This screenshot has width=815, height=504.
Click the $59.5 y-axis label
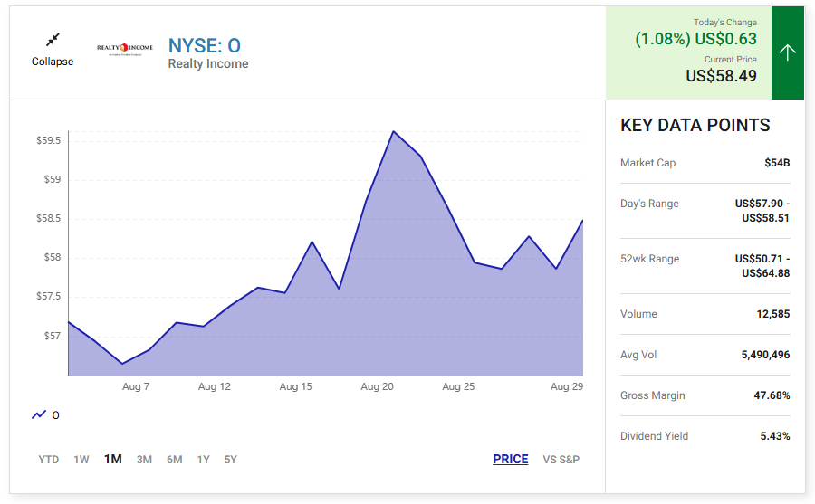tap(48, 140)
